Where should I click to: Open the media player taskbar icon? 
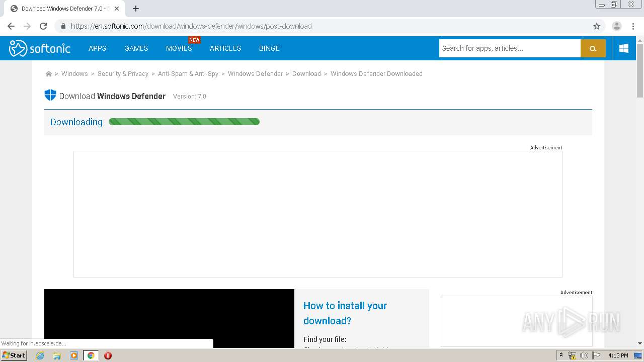tap(74, 355)
